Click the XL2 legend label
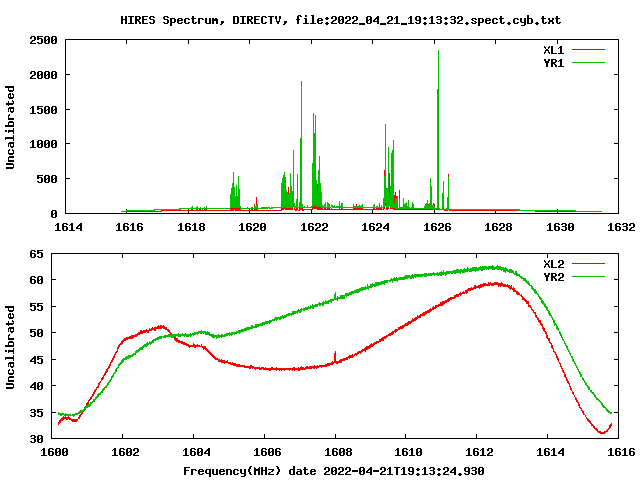This screenshot has height=480, width=640. (553, 264)
